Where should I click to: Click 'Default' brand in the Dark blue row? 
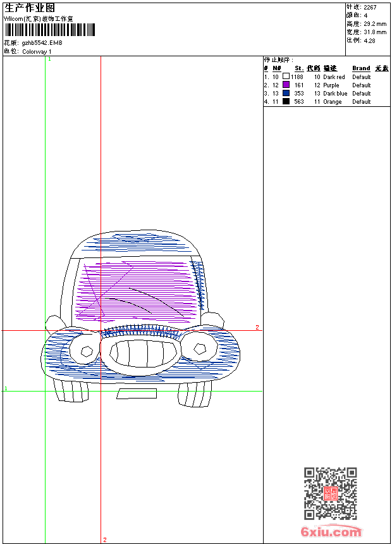(362, 94)
